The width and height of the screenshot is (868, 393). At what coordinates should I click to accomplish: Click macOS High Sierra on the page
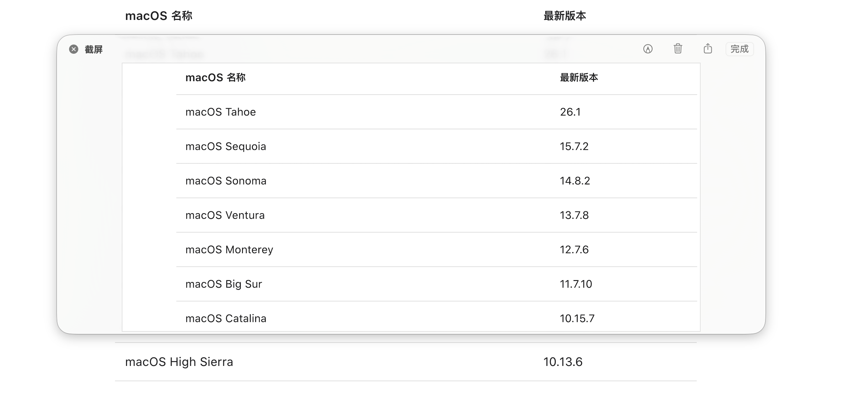click(x=179, y=362)
